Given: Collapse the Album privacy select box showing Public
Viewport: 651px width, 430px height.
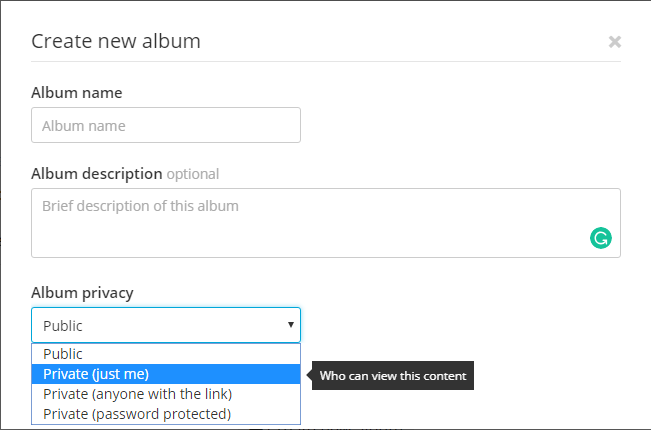Looking at the screenshot, I should (x=166, y=325).
